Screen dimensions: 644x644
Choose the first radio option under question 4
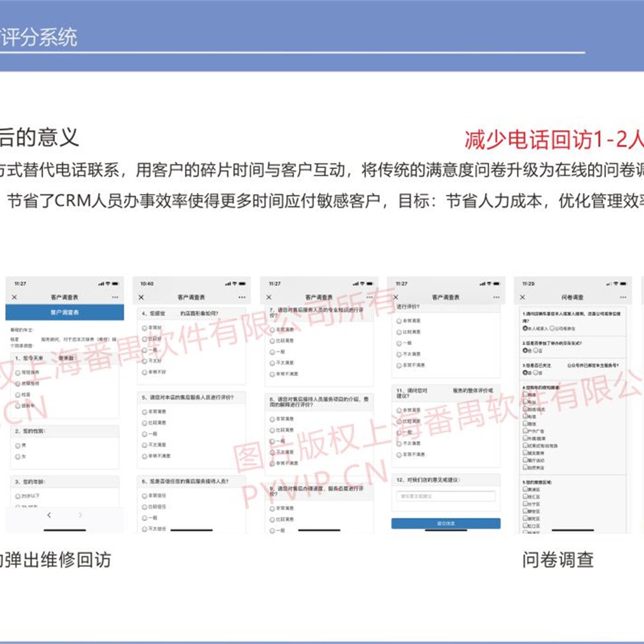pyautogui.click(x=145, y=328)
